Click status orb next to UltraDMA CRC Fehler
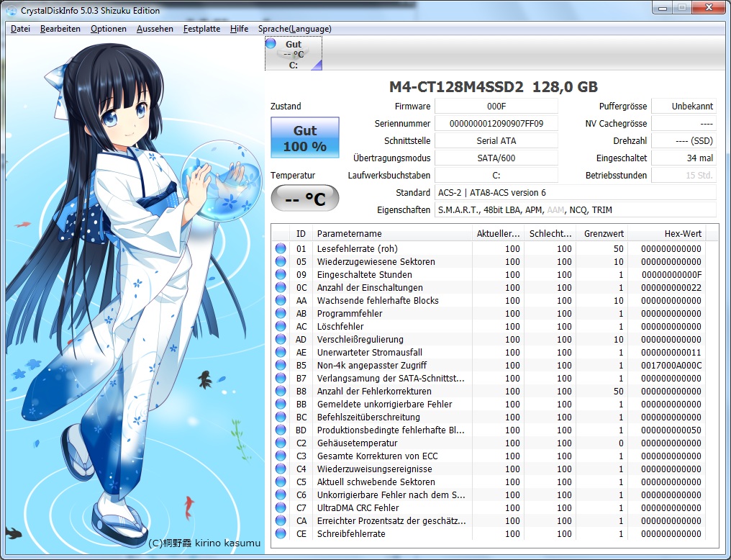The height and width of the screenshot is (560, 731). click(281, 508)
